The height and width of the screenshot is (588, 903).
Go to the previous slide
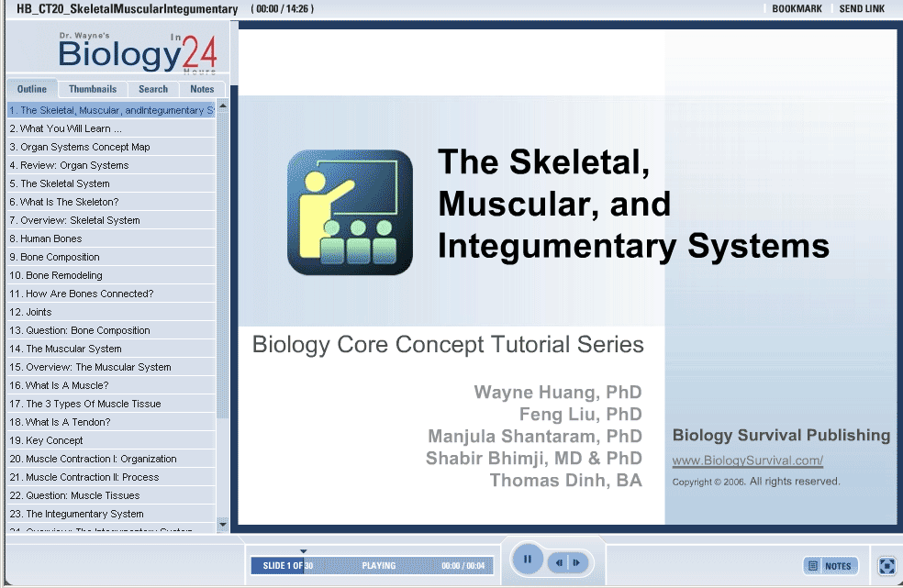click(x=558, y=562)
